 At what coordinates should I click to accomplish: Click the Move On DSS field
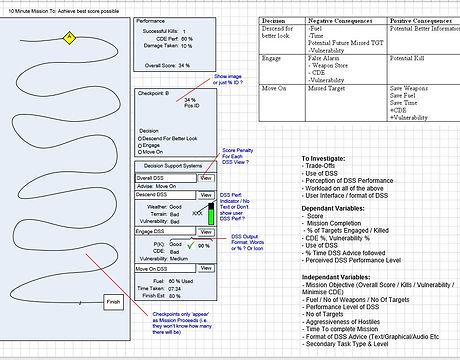[x=165, y=268]
